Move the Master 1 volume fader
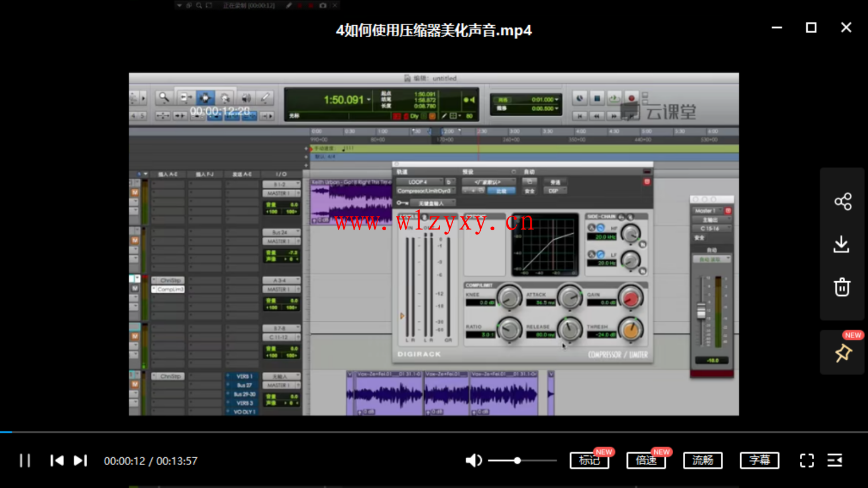The width and height of the screenshot is (868, 488). (701, 312)
